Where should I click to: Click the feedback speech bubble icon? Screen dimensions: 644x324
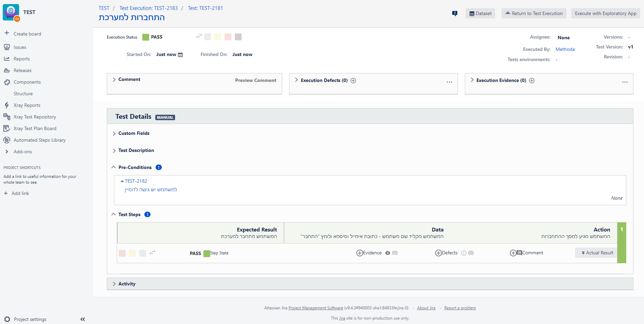455,13
